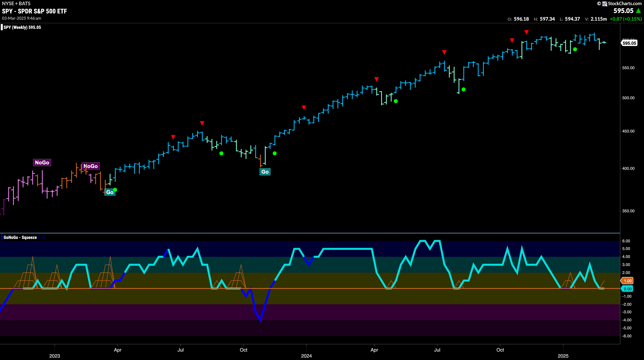
Task: Click the second NoGo label near 400
Action: (x=90, y=166)
